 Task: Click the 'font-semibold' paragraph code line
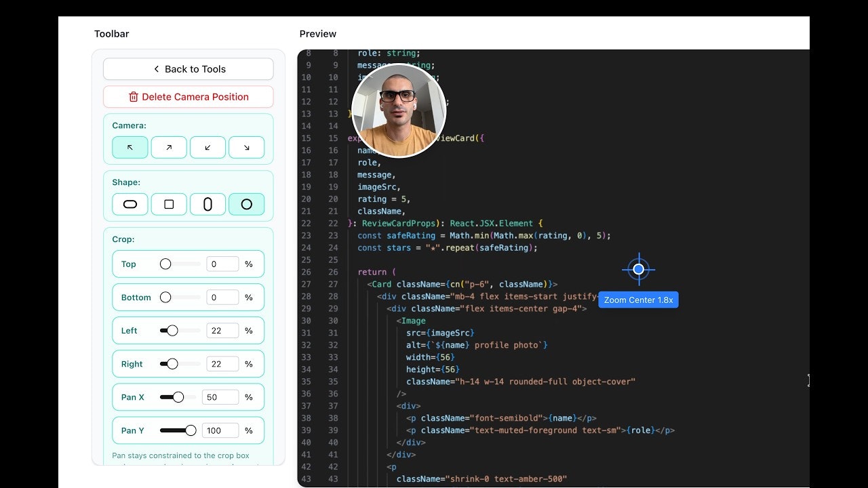pyautogui.click(x=501, y=418)
